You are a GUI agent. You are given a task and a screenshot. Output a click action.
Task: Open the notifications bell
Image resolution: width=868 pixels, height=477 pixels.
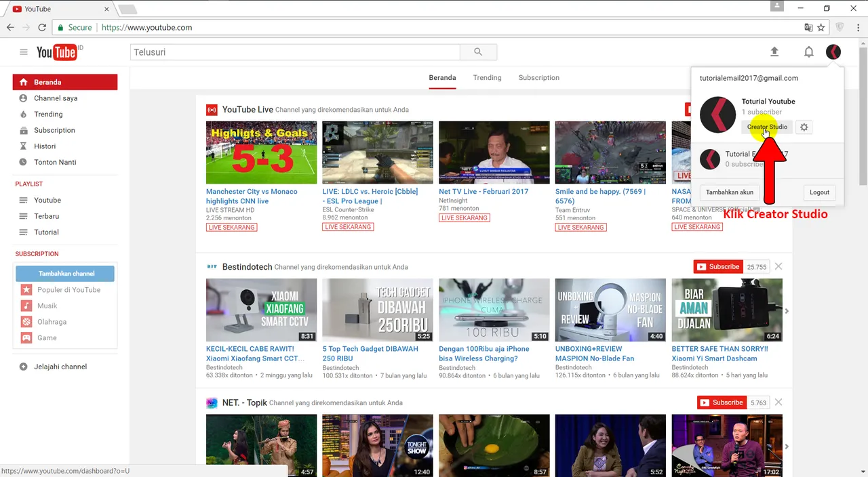click(809, 52)
